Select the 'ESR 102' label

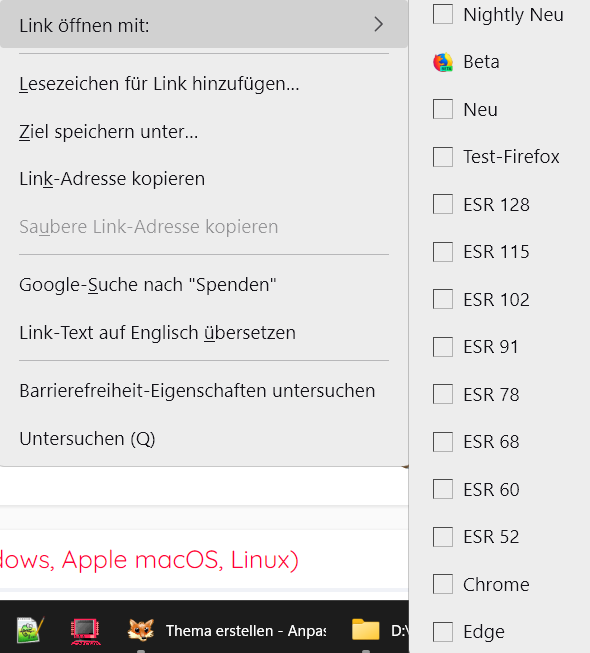tap(496, 299)
